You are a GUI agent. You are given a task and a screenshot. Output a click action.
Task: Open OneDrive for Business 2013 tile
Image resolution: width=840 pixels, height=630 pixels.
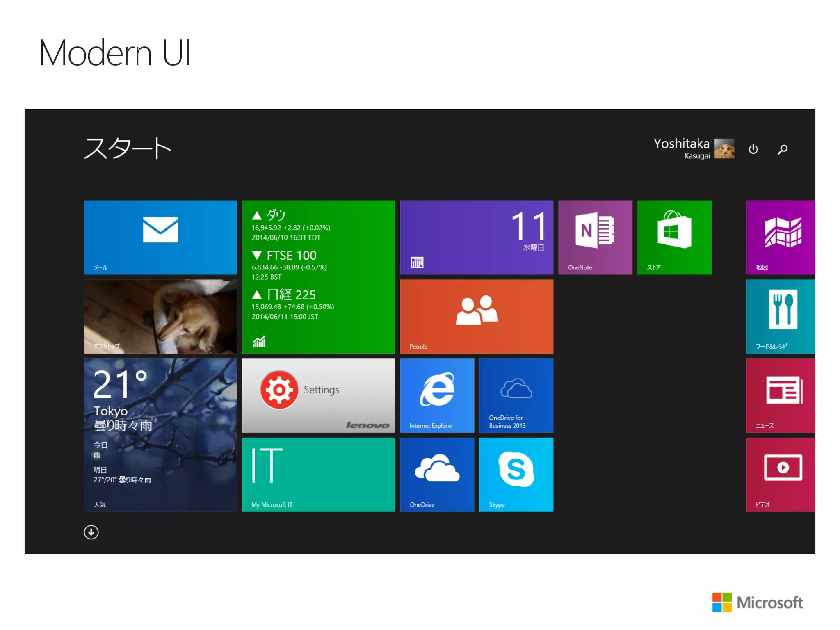point(516,395)
